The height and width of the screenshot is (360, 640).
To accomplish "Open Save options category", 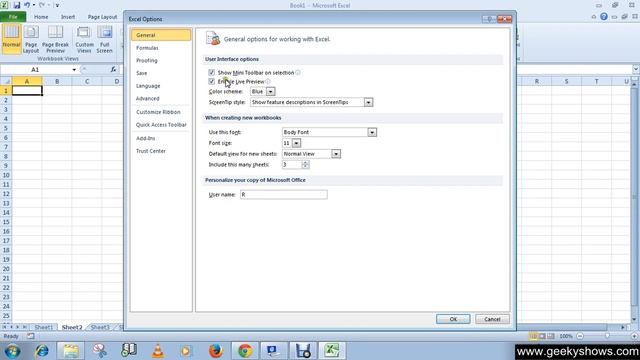I will coord(142,73).
